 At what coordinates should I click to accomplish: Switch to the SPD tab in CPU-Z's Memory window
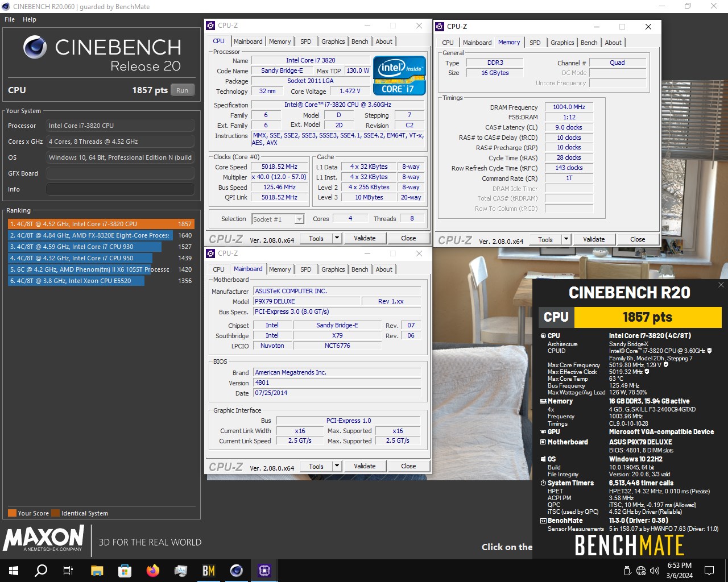[x=535, y=43]
